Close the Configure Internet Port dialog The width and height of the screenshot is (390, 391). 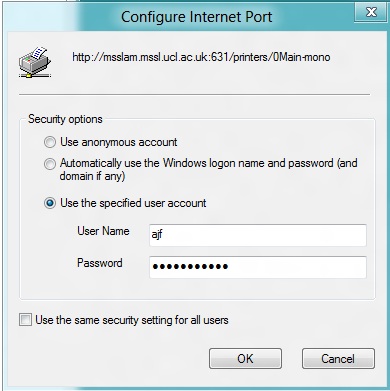pos(371,12)
